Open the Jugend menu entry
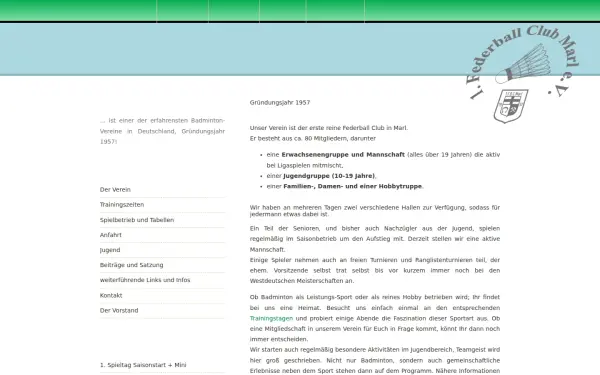The height and width of the screenshot is (375, 600). point(110,250)
